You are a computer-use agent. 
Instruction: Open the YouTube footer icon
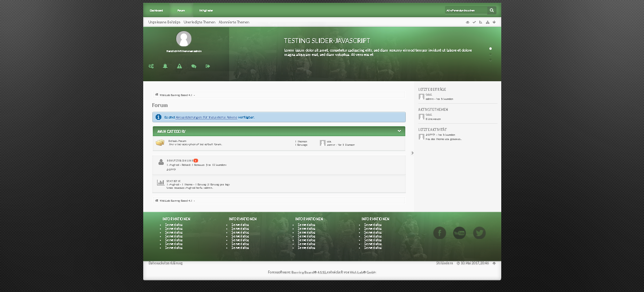[459, 233]
